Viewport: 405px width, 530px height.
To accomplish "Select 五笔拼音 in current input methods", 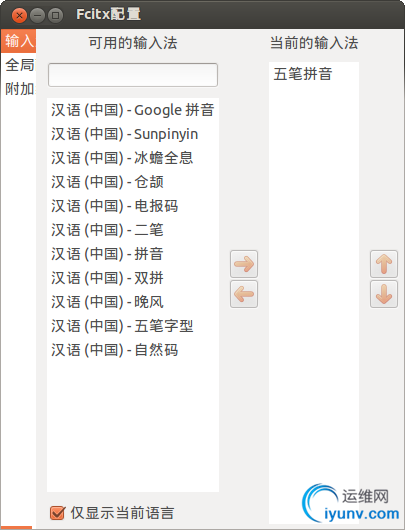I will click(314, 74).
